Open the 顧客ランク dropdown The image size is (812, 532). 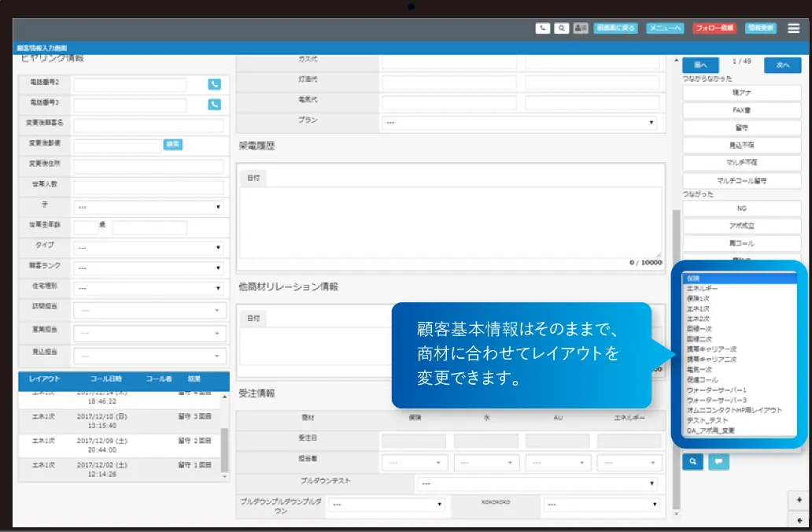148,268
